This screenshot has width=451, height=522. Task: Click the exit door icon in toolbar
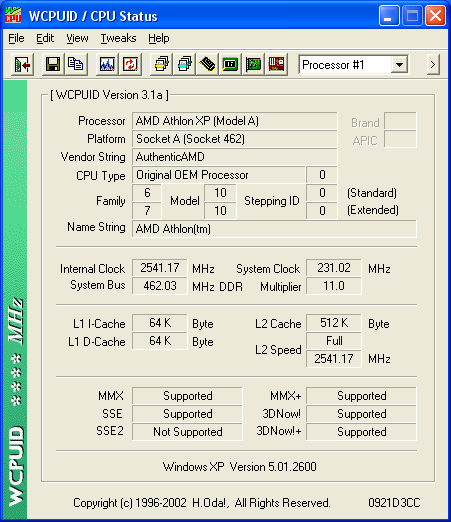point(22,64)
